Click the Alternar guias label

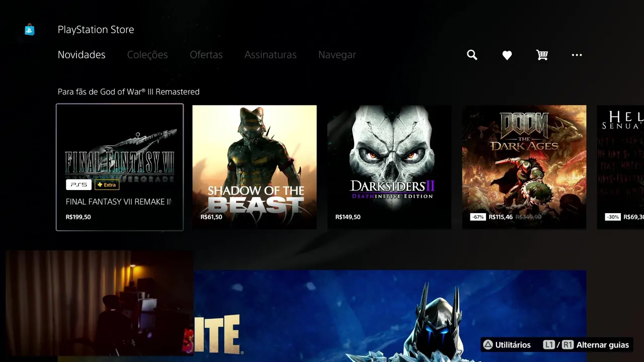pyautogui.click(x=603, y=345)
